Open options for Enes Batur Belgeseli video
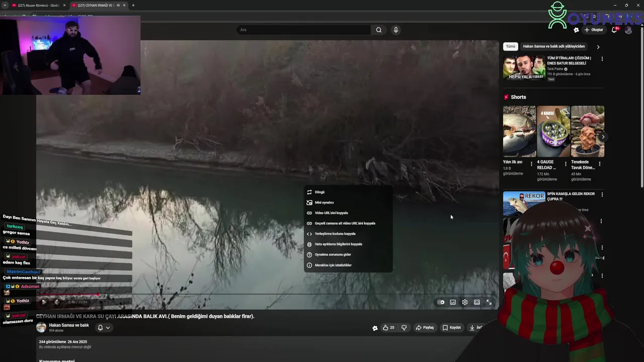The width and height of the screenshot is (644, 362). coord(602,59)
